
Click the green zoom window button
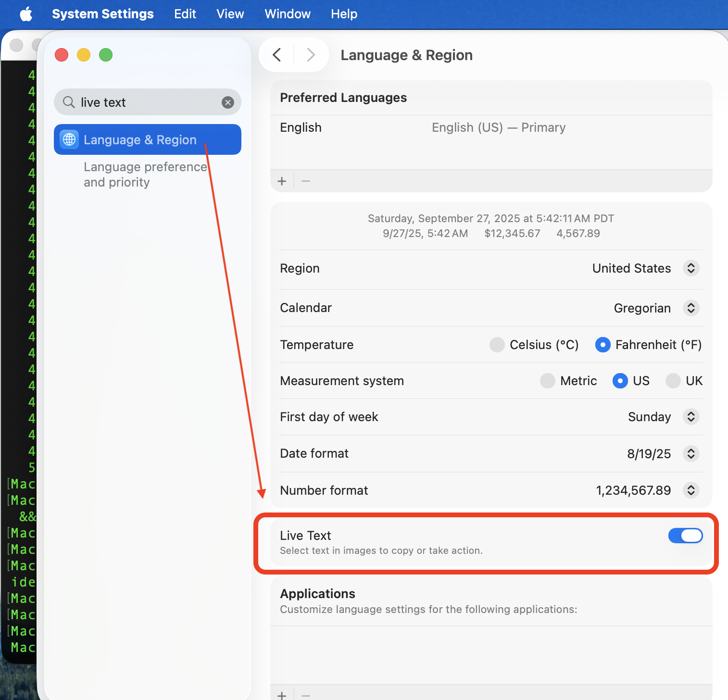point(106,55)
